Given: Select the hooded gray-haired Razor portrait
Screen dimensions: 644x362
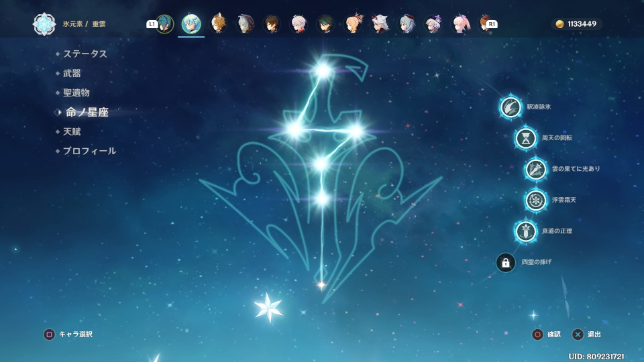Looking at the screenshot, I should [246, 24].
